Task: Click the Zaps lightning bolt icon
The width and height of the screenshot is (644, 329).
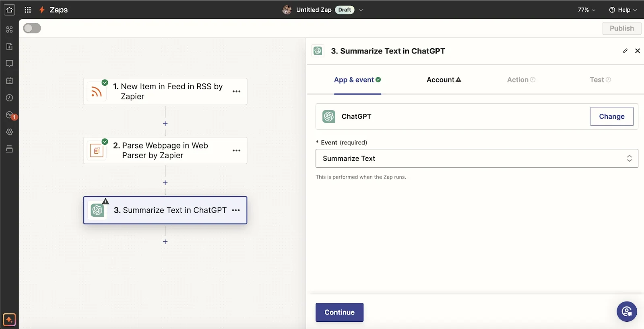Action: [42, 10]
